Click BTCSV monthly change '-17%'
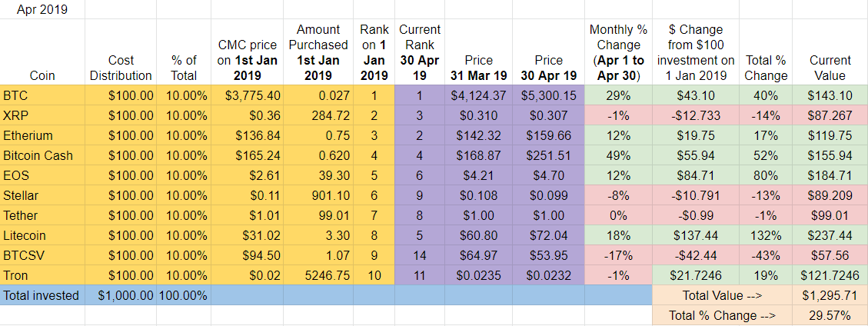Screen dimensions: 868x326 click(x=618, y=255)
